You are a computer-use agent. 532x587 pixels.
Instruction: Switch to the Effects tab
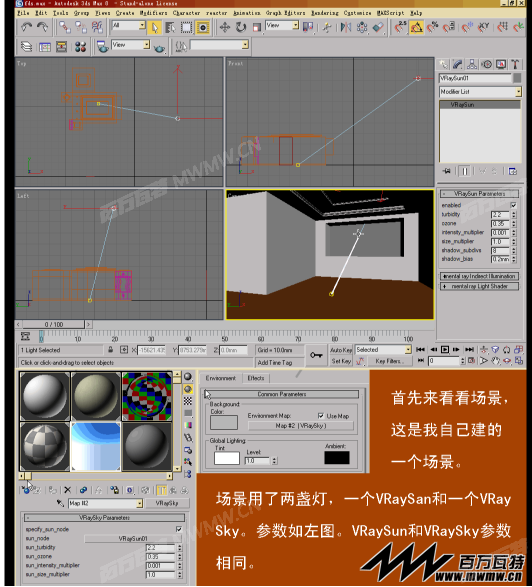[256, 378]
